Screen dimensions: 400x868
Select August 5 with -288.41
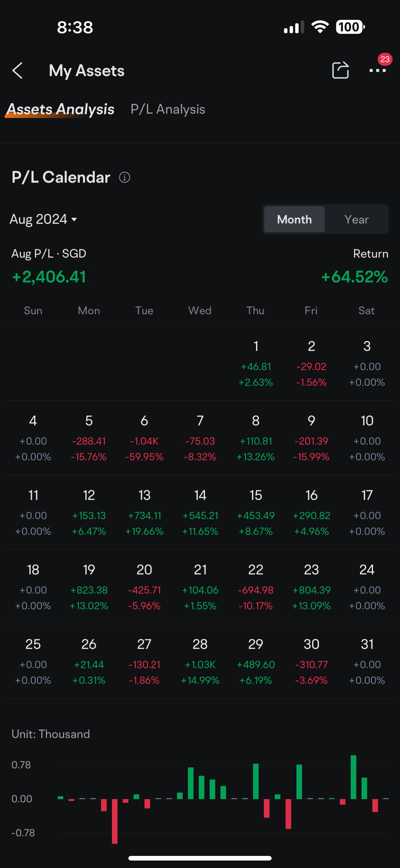89,438
